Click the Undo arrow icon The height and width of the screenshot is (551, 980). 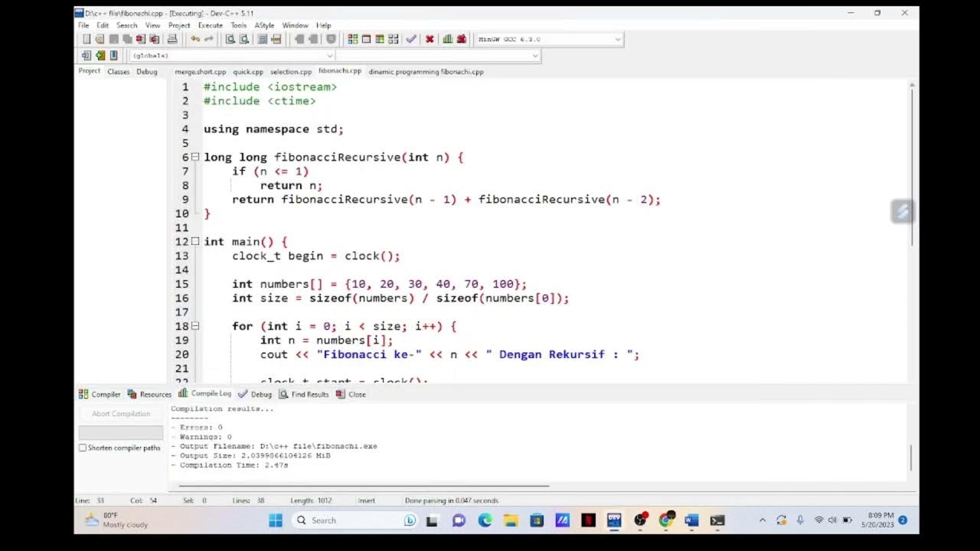click(x=195, y=39)
